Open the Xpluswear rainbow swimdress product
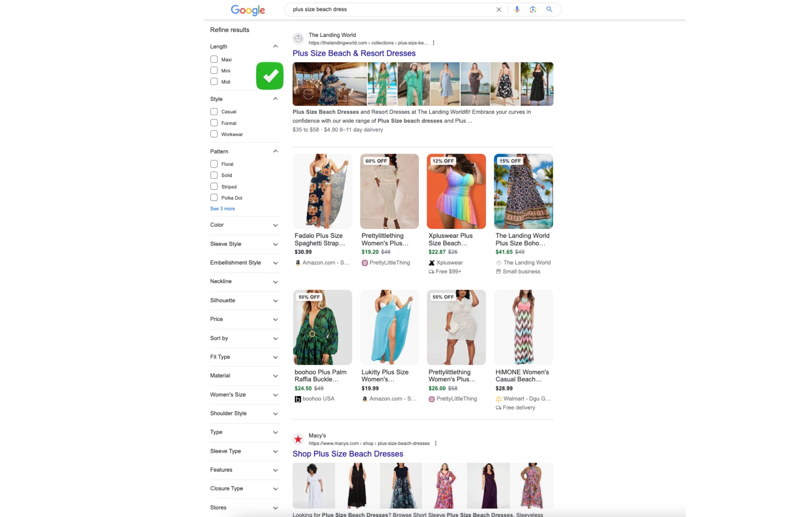812x517 pixels. point(456,191)
